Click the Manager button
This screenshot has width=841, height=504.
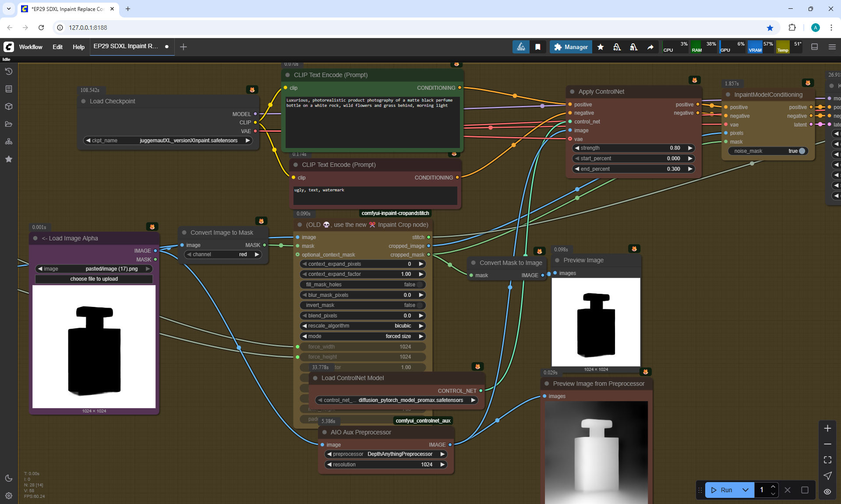pos(571,47)
